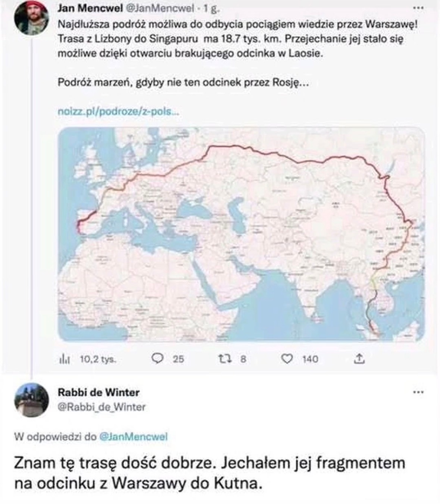Open more options on Jan Mencwel's tweet

[419, 8]
